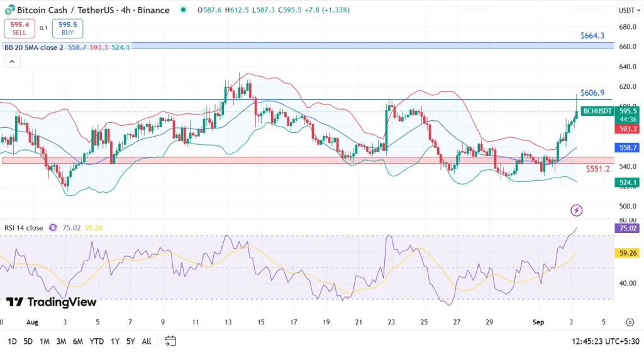Open chart settings hexagon icon
The height and width of the screenshot is (352, 644).
[x=630, y=322]
